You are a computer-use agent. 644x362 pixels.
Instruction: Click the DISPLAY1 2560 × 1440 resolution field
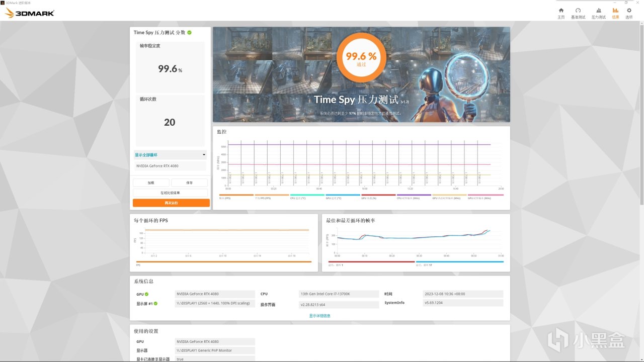point(215,303)
